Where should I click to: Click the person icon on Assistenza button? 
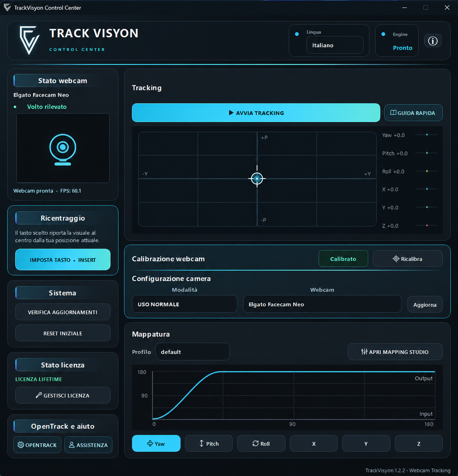click(x=72, y=445)
